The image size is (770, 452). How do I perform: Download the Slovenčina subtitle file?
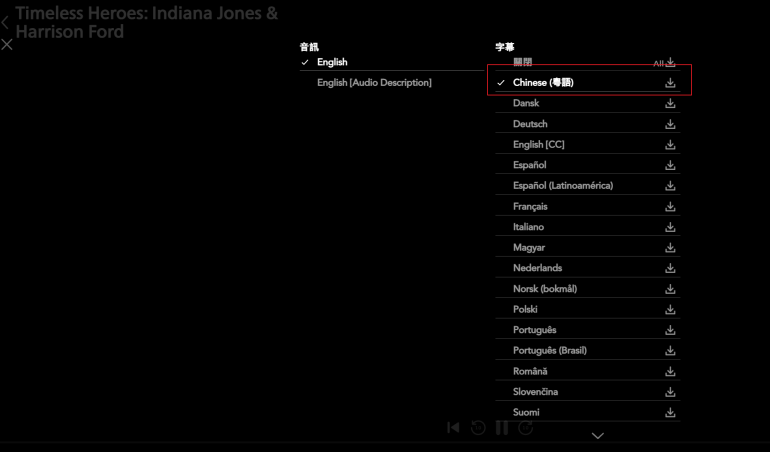(670, 393)
